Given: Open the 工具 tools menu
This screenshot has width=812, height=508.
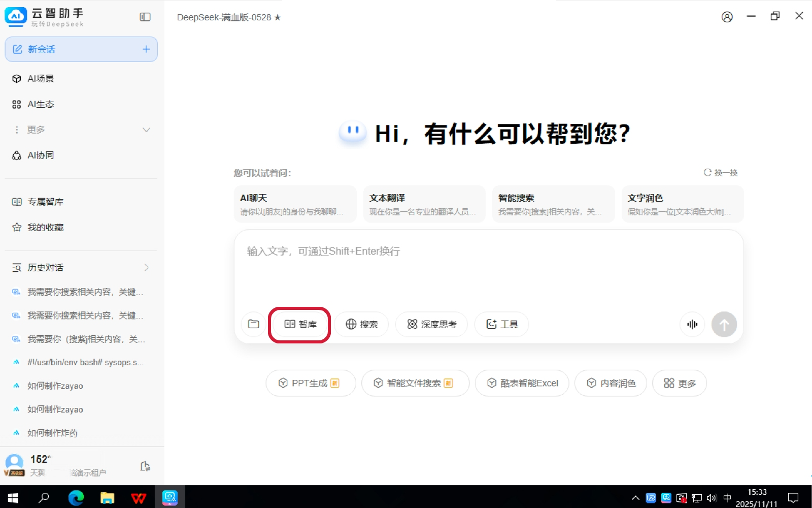Looking at the screenshot, I should point(501,324).
